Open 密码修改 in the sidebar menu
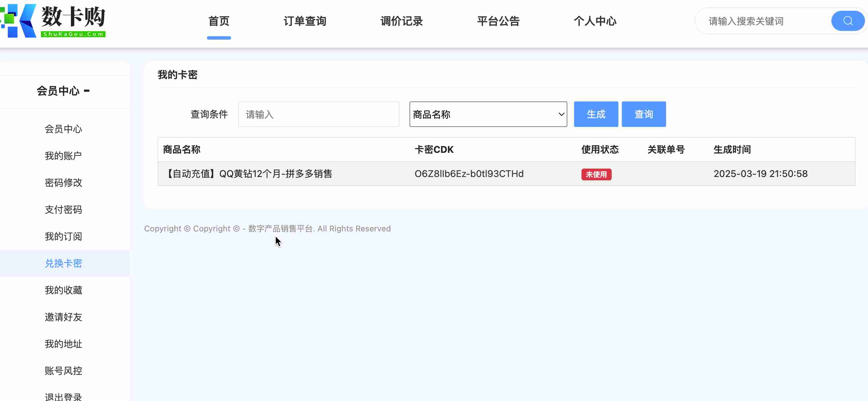This screenshot has height=401, width=868. point(63,183)
